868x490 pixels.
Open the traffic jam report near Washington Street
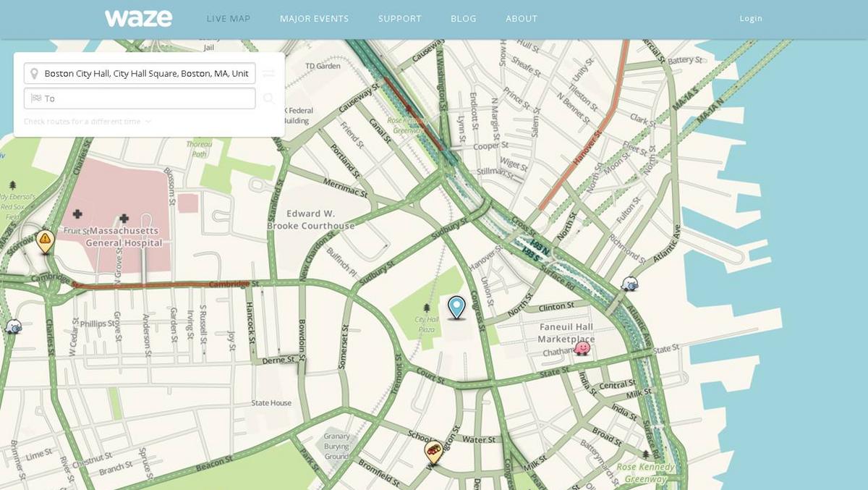click(433, 451)
